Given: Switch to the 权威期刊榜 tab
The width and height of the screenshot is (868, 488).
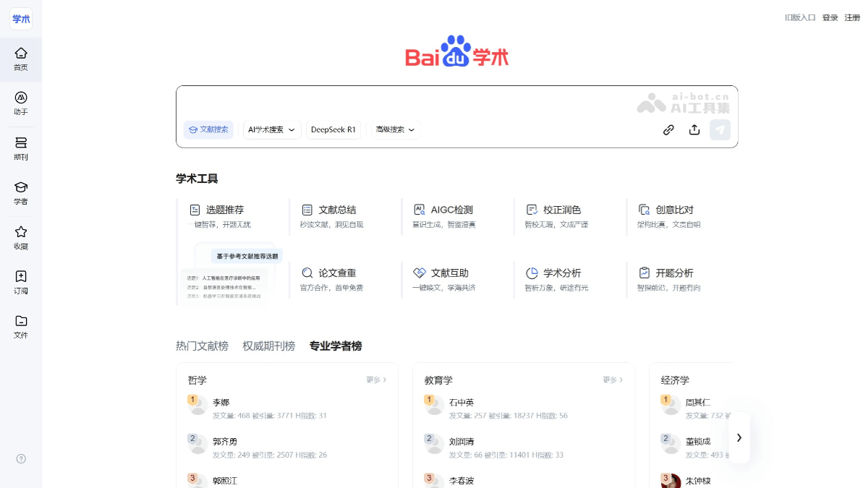Looking at the screenshot, I should 268,346.
